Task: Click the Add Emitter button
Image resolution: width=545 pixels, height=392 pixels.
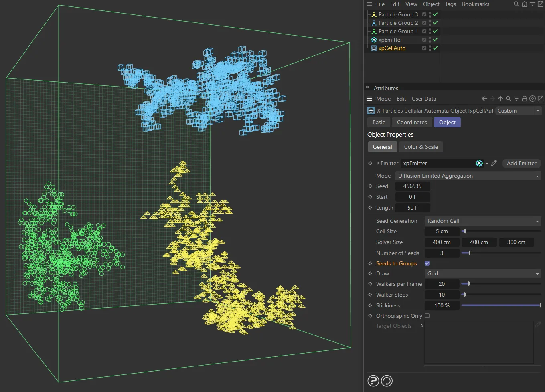Action: (x=521, y=163)
